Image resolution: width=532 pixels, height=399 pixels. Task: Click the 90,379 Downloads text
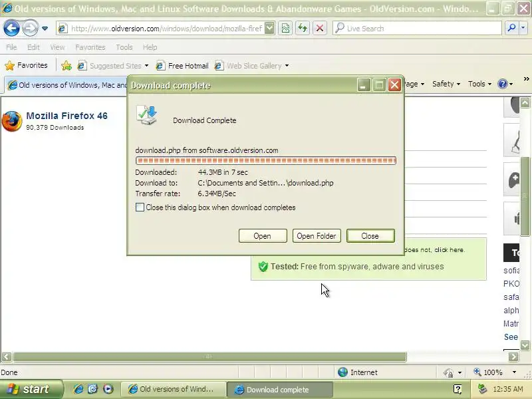(x=55, y=128)
